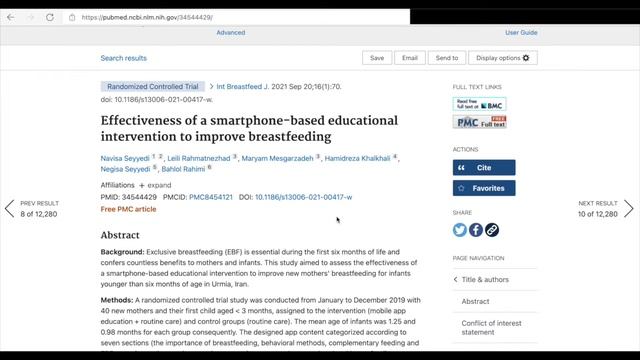The height and width of the screenshot is (360, 640).
Task: Click the Randomized Controlled Trial tag
Action: coord(153,87)
